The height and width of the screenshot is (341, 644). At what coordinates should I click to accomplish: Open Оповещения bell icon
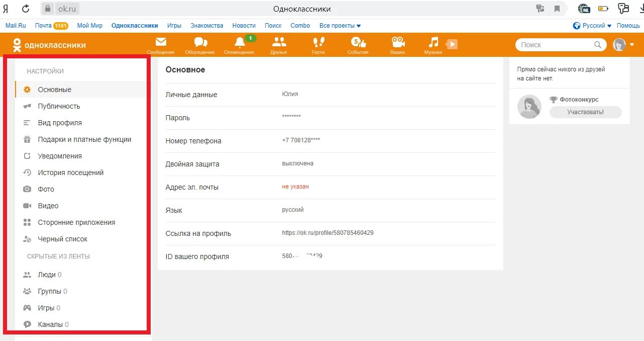click(x=240, y=42)
